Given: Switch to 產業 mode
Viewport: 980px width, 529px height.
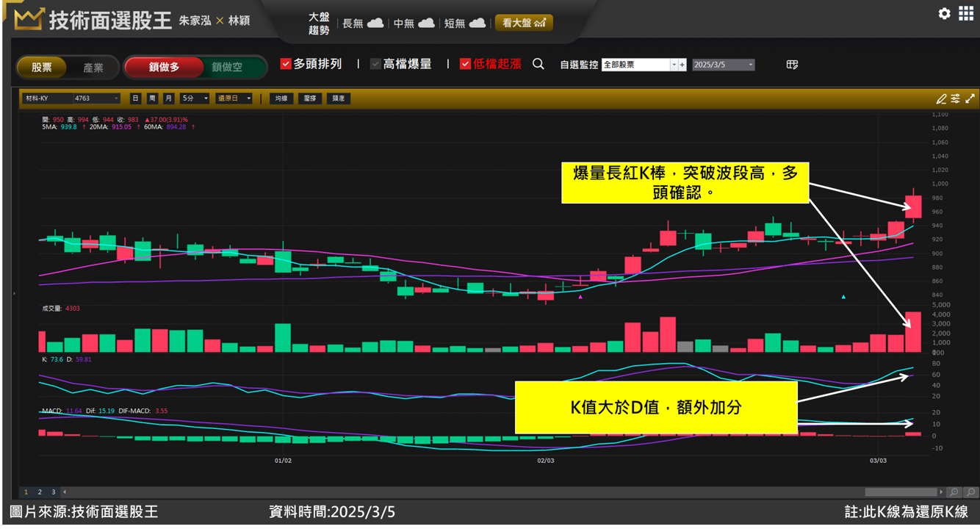Looking at the screenshot, I should point(93,68).
